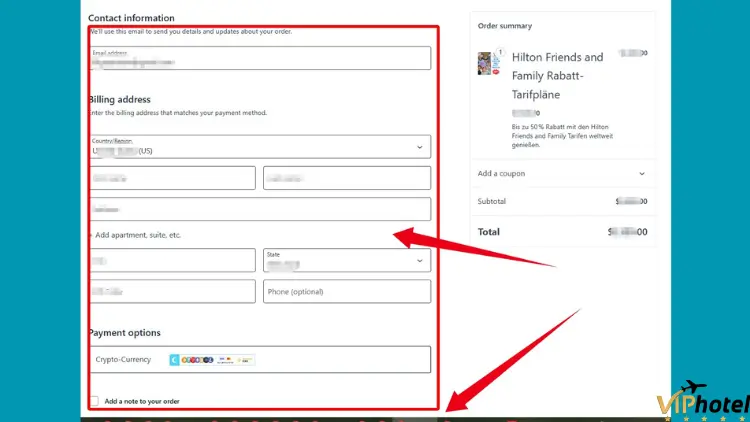Click the Contact information heading
Image resolution: width=750 pixels, height=422 pixels.
click(x=131, y=18)
